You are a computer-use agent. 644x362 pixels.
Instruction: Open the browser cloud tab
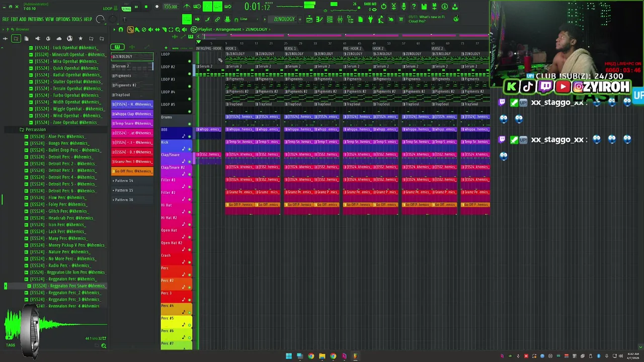coord(59,39)
